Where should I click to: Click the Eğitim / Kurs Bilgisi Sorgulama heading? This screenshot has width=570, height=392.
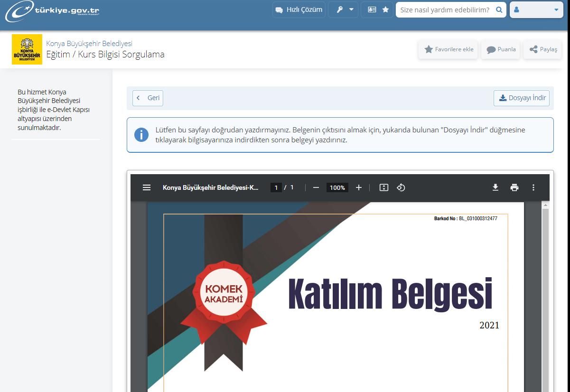pos(105,54)
